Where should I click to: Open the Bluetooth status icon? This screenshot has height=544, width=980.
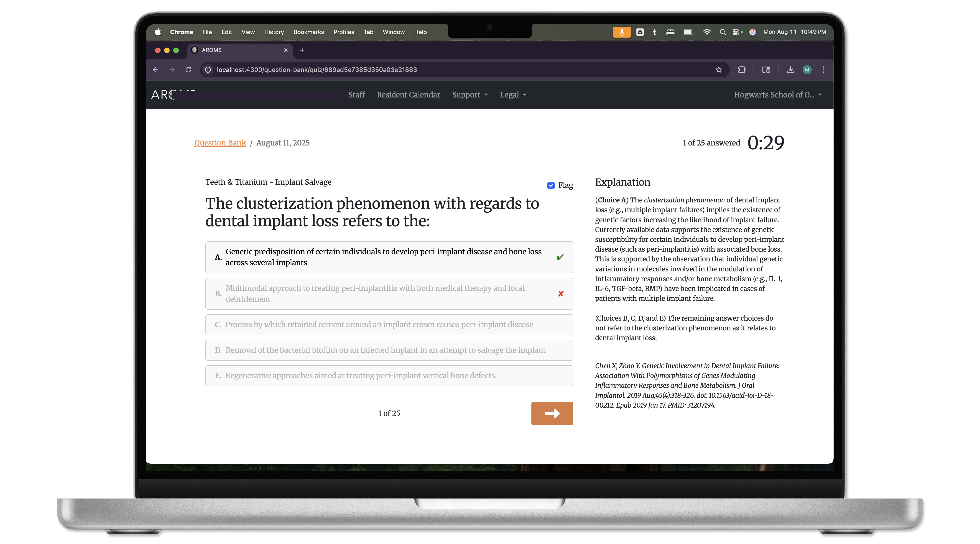(x=654, y=32)
